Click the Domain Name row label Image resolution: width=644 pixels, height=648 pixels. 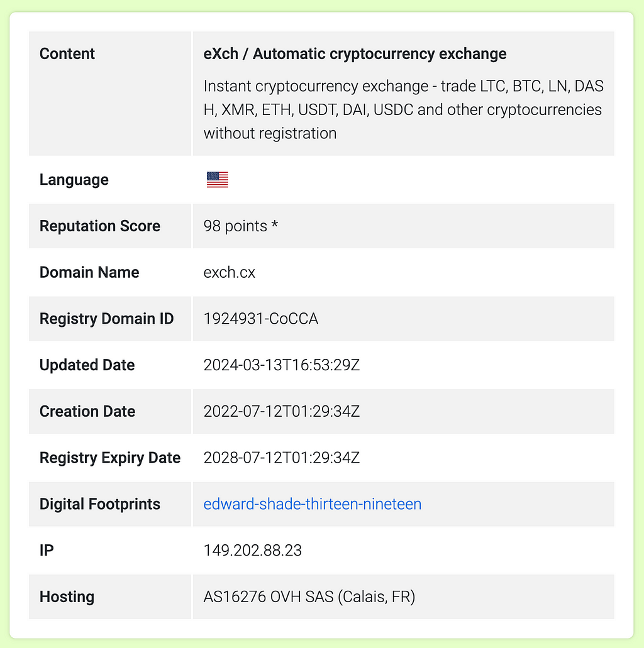89,272
